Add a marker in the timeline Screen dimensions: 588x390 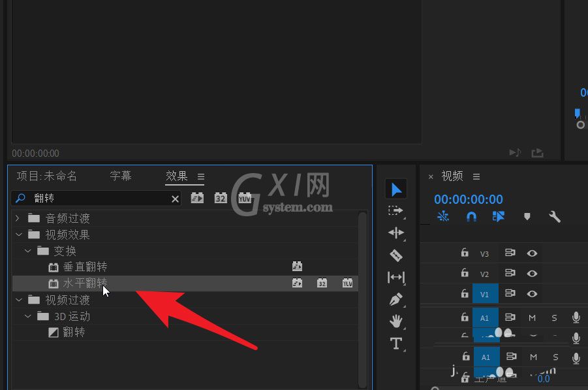coord(527,217)
